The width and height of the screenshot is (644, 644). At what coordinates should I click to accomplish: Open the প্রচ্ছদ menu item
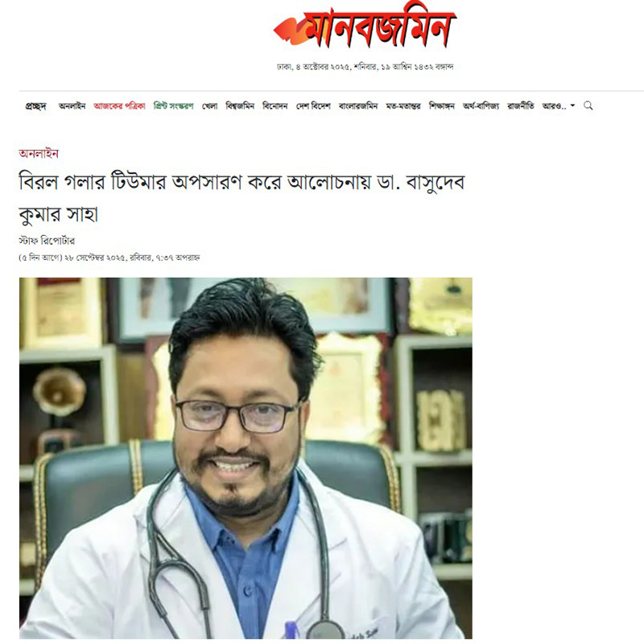coord(35,106)
